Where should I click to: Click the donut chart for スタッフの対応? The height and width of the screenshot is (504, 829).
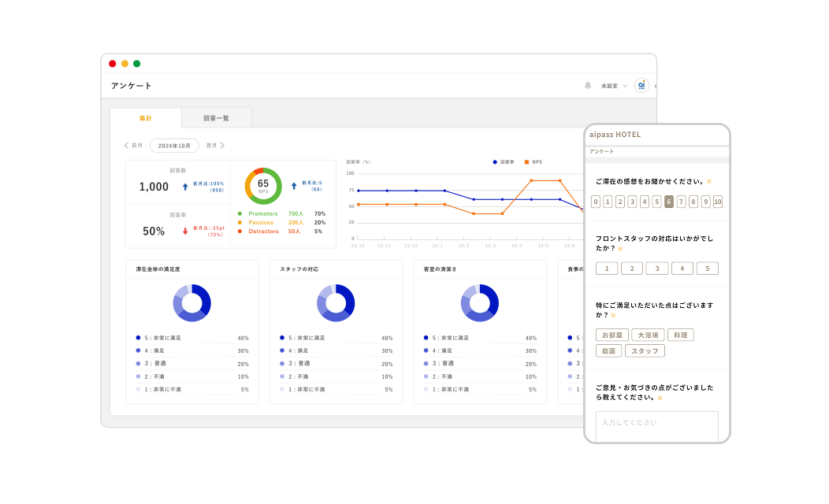[x=336, y=303]
